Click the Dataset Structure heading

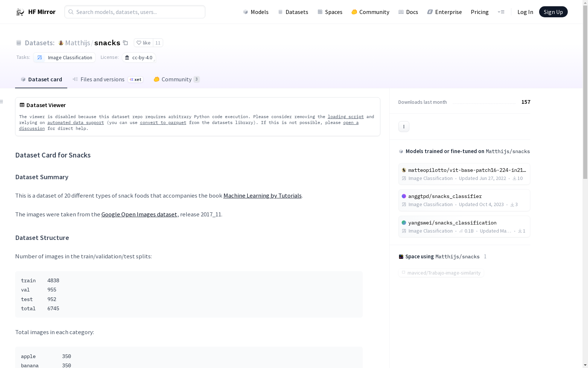[x=42, y=238]
